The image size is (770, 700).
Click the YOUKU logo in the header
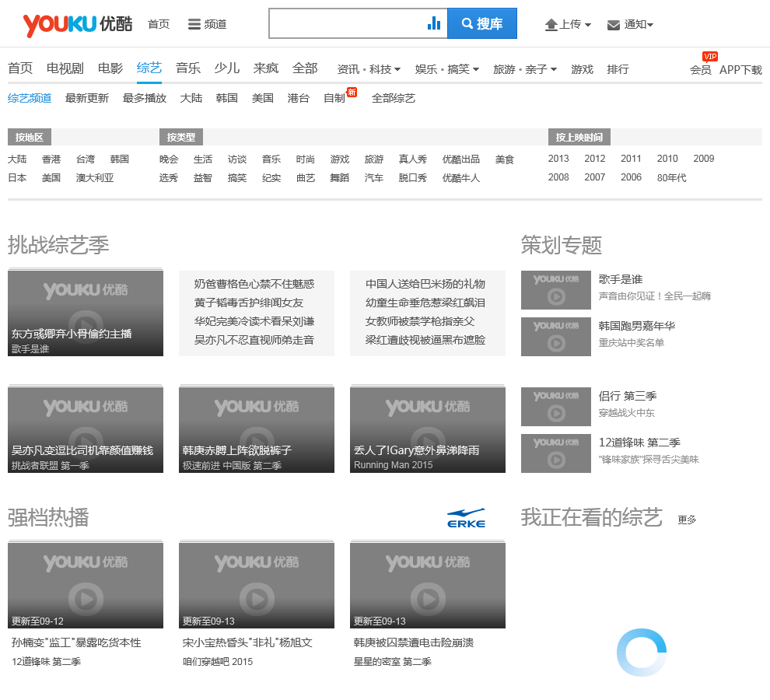click(x=78, y=24)
